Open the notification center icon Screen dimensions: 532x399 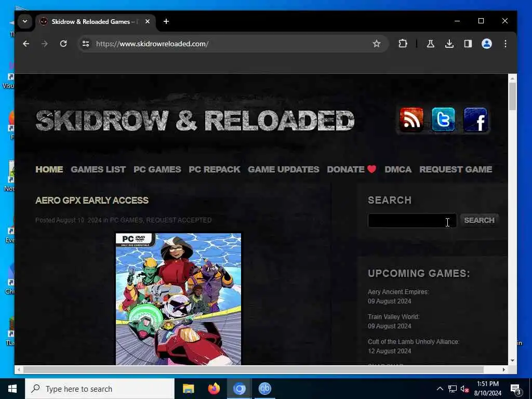click(516, 389)
